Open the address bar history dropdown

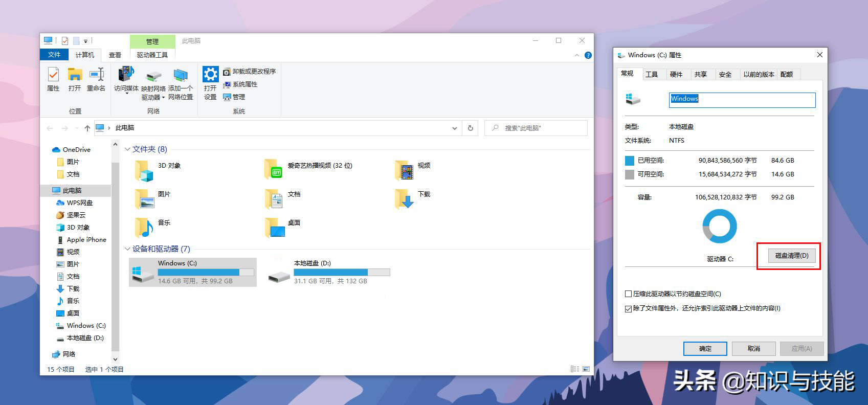pyautogui.click(x=454, y=128)
